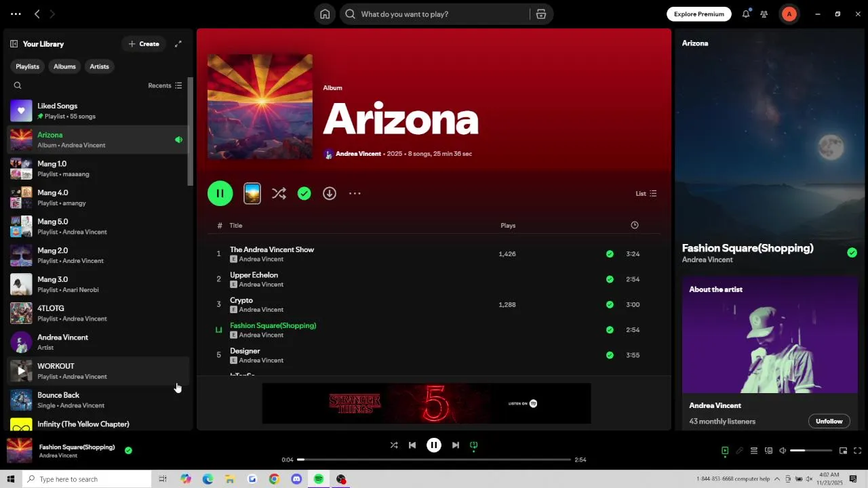Filter library by Playlists

click(x=27, y=66)
